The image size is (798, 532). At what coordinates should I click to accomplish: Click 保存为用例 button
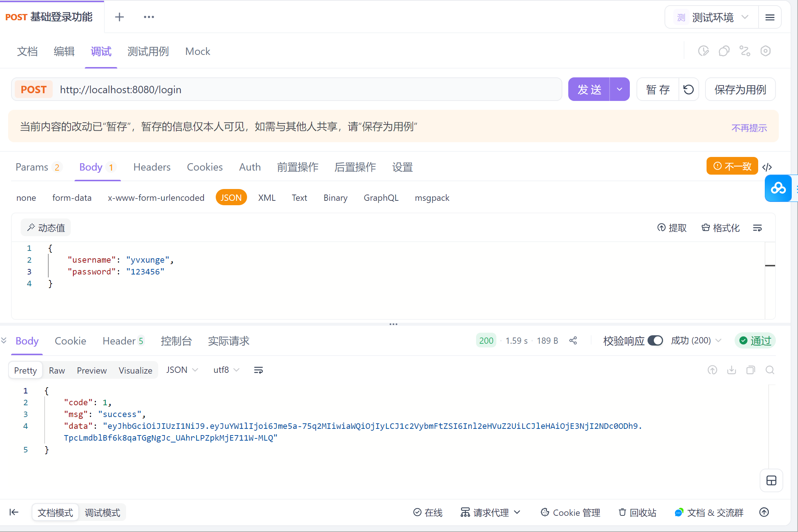coord(740,90)
